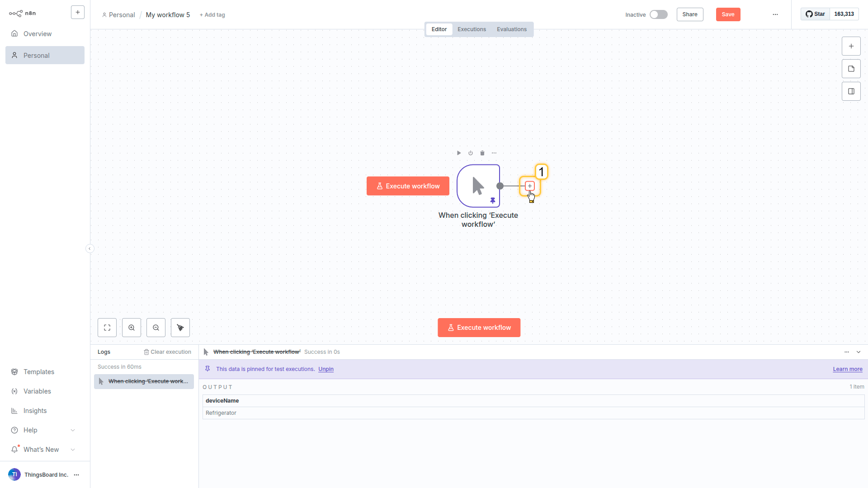Click the zoom to fit canvas icon
Image resolution: width=868 pixels, height=488 pixels.
coord(107,328)
